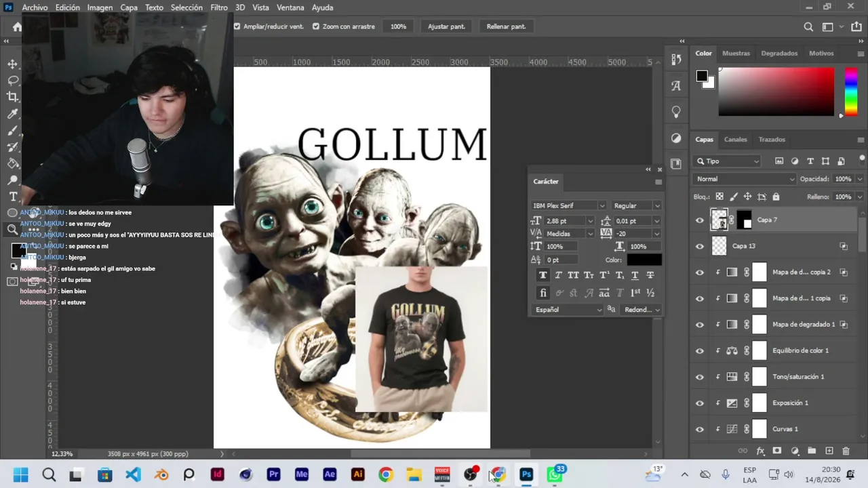
Task: Lock all with the padlock icon
Action: 776,197
